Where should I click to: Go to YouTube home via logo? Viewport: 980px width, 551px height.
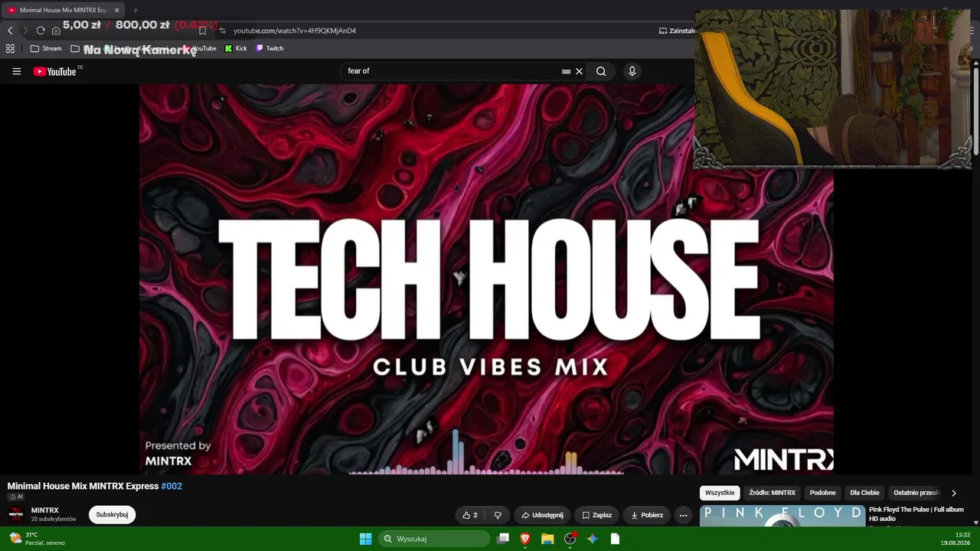pyautogui.click(x=55, y=71)
